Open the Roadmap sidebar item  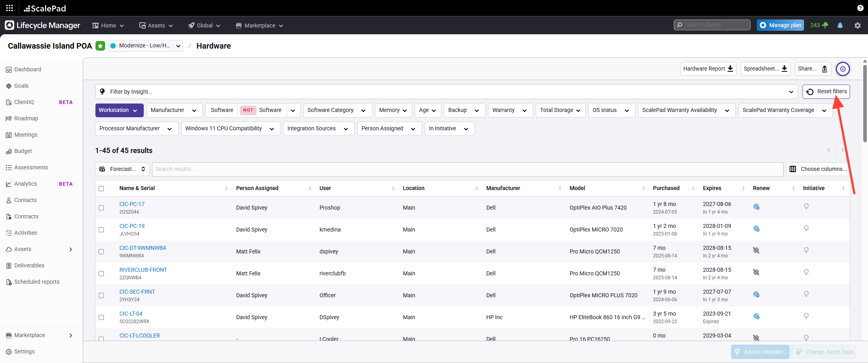pyautogui.click(x=26, y=118)
